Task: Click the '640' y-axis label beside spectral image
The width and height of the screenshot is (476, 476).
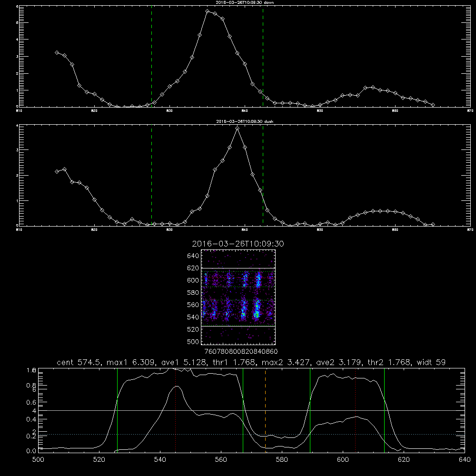Action: click(x=193, y=256)
